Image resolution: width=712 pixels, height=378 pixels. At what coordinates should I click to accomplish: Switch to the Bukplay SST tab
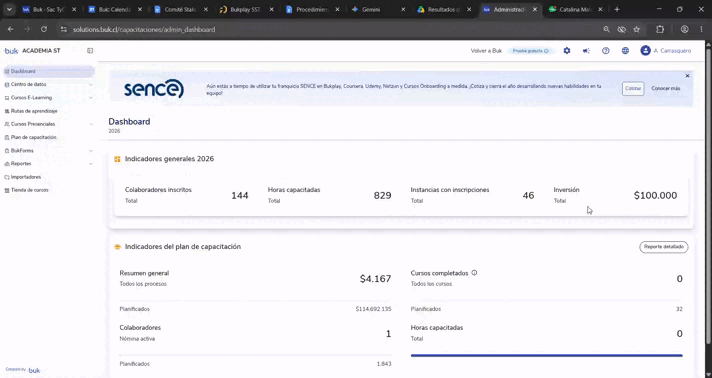click(x=245, y=9)
